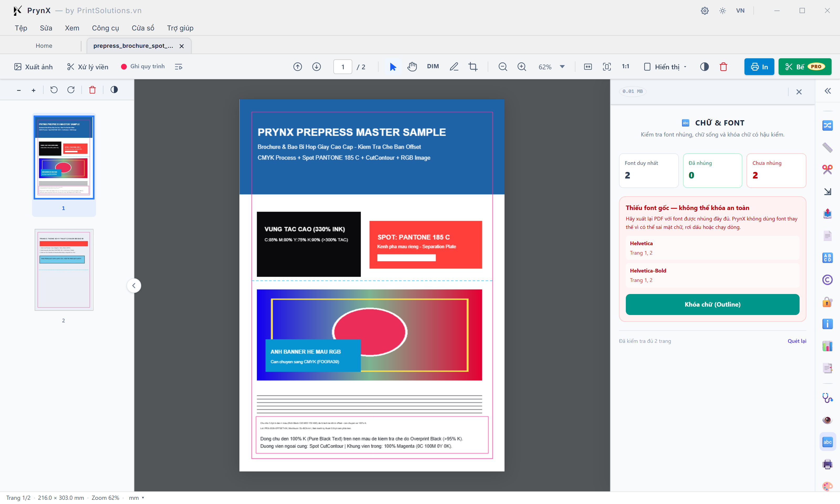Open the 62% zoom level dropdown
Viewport: 840px width, 504px height.
(x=552, y=67)
